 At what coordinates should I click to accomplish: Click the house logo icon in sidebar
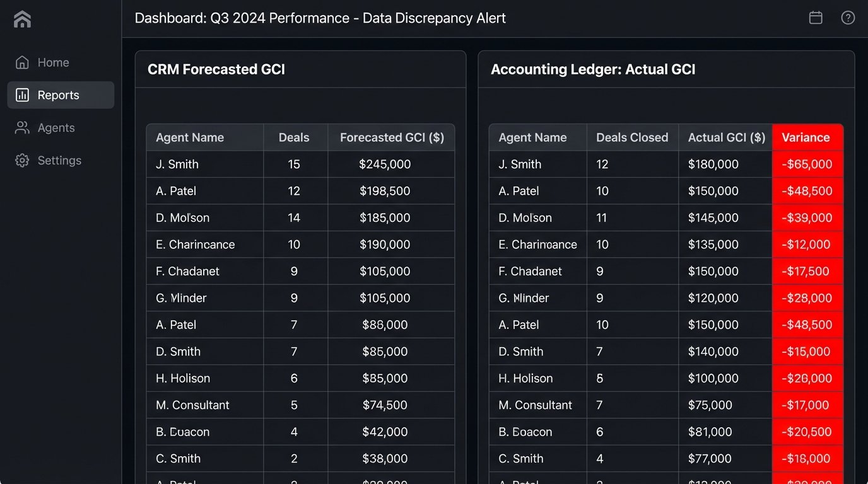(22, 19)
